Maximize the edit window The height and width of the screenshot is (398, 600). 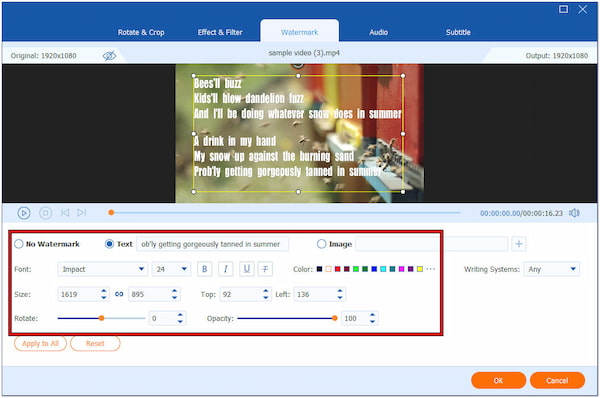pos(563,9)
